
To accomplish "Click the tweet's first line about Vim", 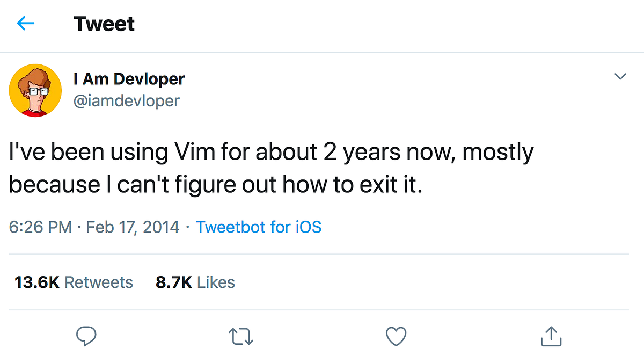I will click(272, 153).
